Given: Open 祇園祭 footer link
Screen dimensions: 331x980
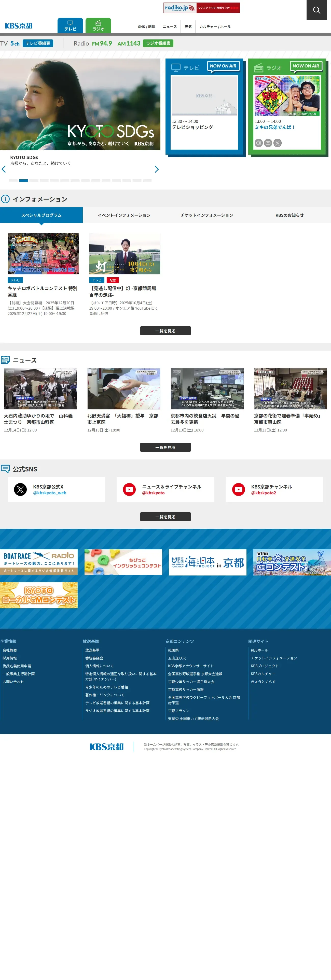Looking at the screenshot, I should (x=173, y=650).
